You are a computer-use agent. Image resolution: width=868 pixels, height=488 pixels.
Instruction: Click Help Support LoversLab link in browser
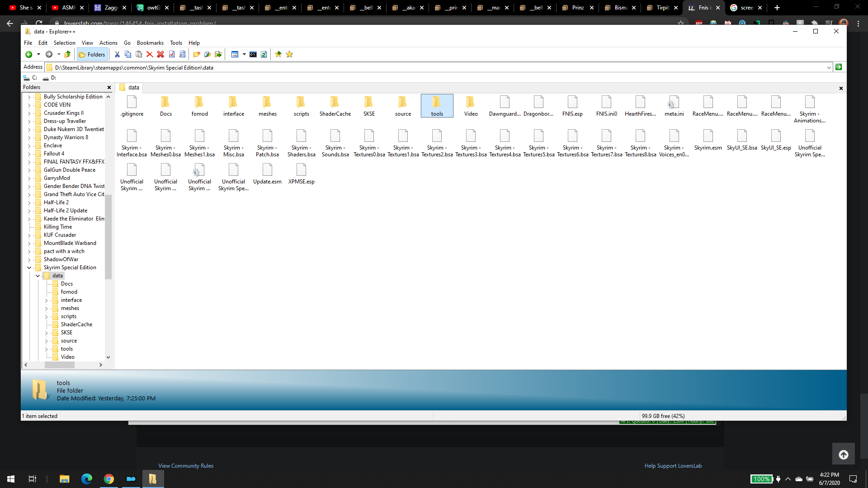tap(673, 466)
